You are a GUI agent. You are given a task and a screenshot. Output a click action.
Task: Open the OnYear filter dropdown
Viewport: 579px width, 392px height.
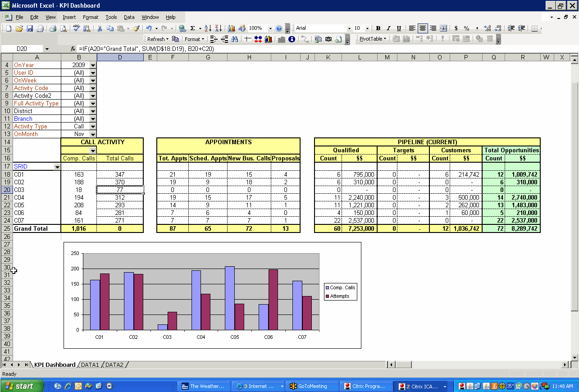pos(93,65)
